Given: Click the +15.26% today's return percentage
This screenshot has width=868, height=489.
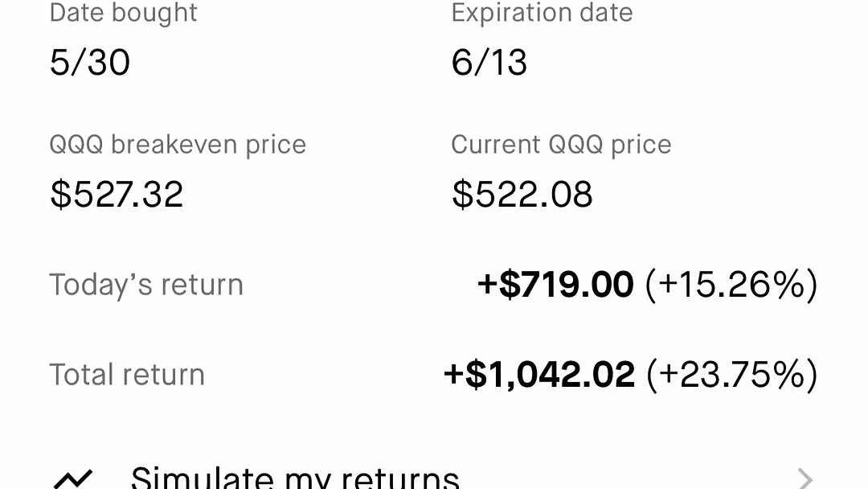Looking at the screenshot, I should (731, 285).
